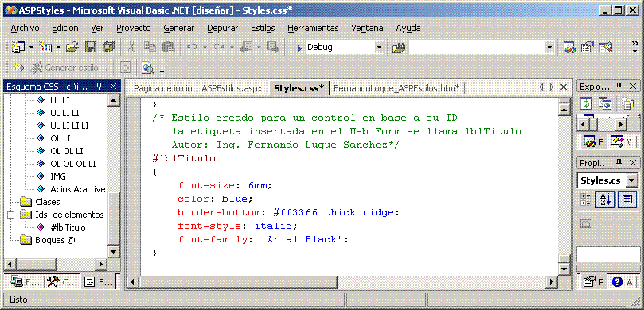Click the Undo arrow icon
Image resolution: width=644 pixels, height=310 pixels.
[191, 47]
